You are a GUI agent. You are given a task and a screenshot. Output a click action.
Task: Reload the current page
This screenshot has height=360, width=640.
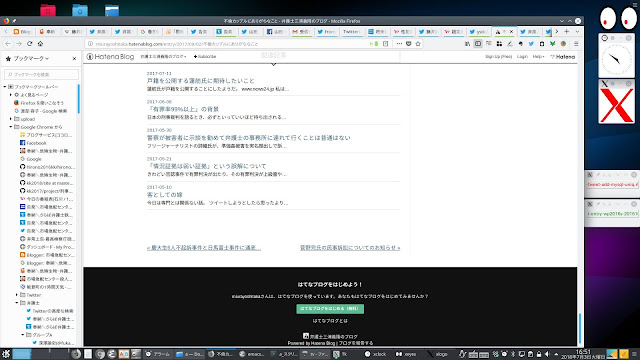click(29, 44)
